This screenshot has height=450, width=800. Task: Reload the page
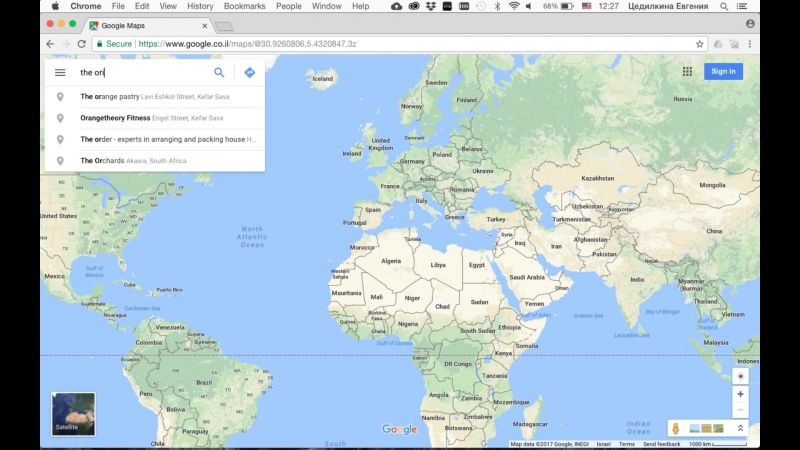pos(82,44)
